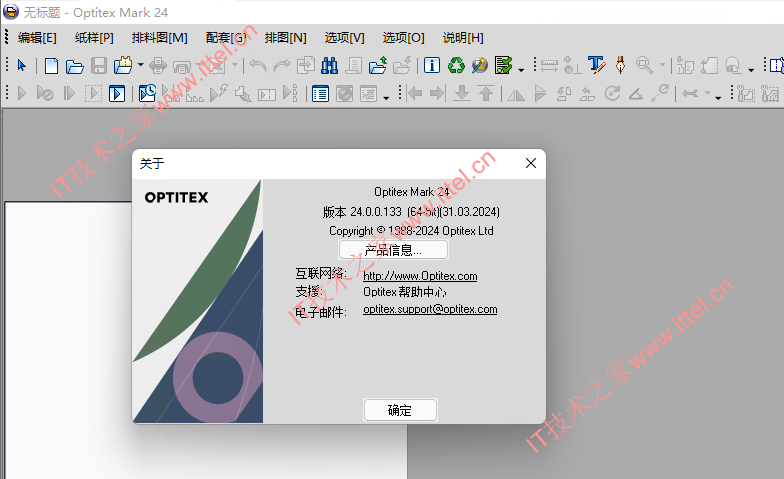Open the 编辑[E] menu
The height and width of the screenshot is (479, 784).
(x=37, y=38)
